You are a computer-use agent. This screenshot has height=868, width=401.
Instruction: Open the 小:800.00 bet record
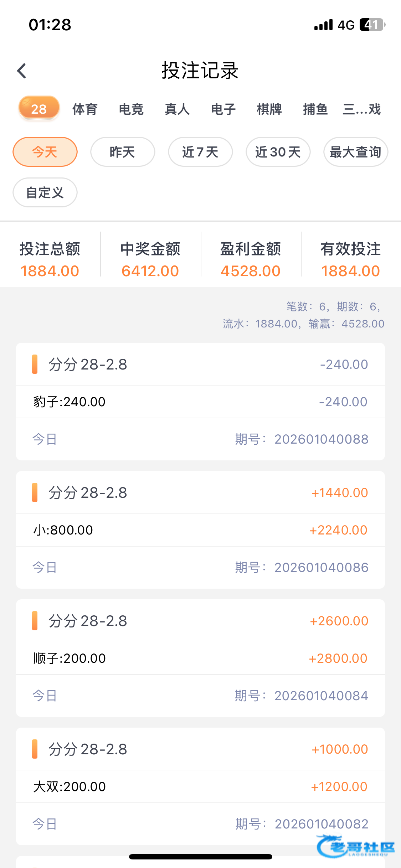tap(200, 530)
